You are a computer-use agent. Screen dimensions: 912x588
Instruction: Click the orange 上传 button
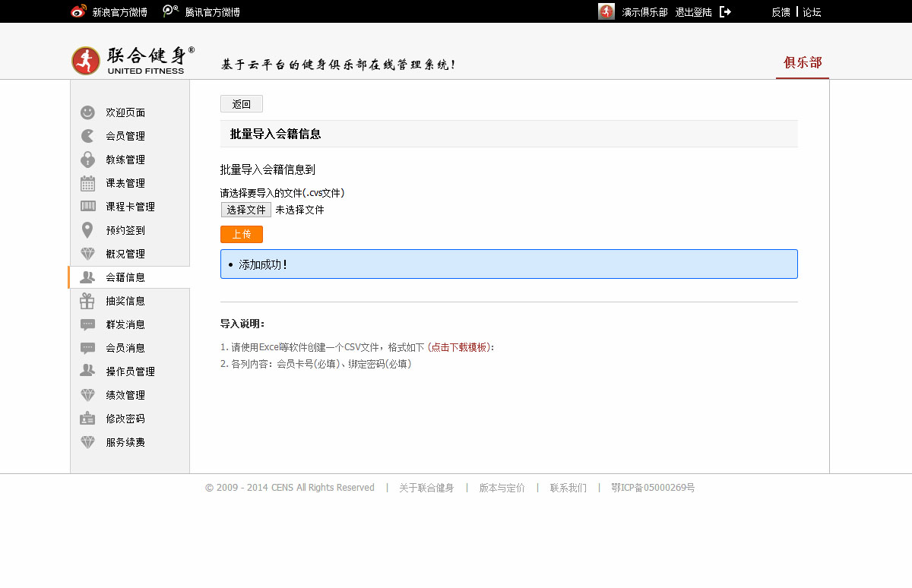pyautogui.click(x=242, y=234)
